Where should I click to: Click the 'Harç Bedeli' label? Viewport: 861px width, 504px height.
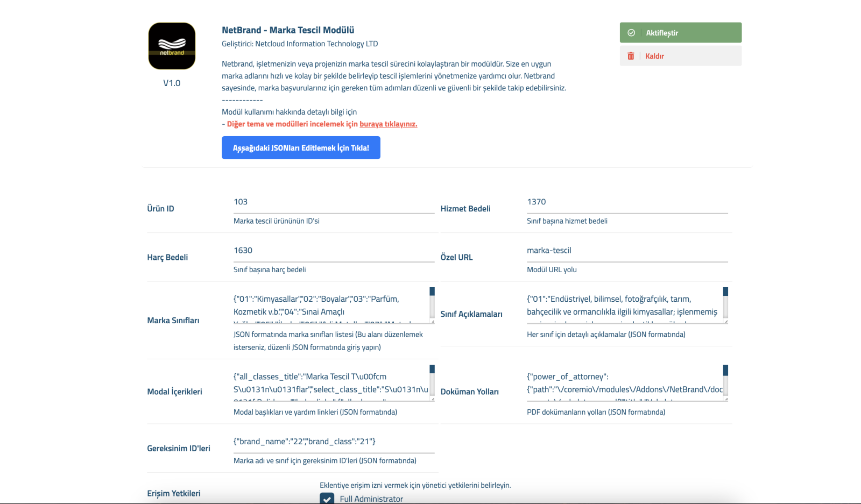(x=167, y=258)
